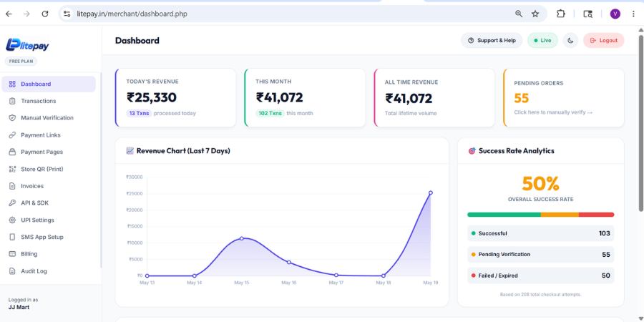Image resolution: width=644 pixels, height=322 pixels.
Task: Open Support & Help
Action: point(492,40)
